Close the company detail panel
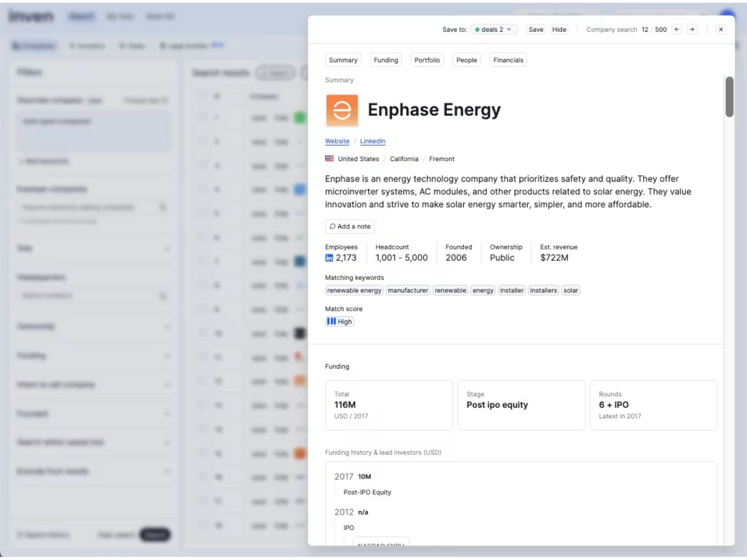This screenshot has height=560, width=747. (x=721, y=29)
